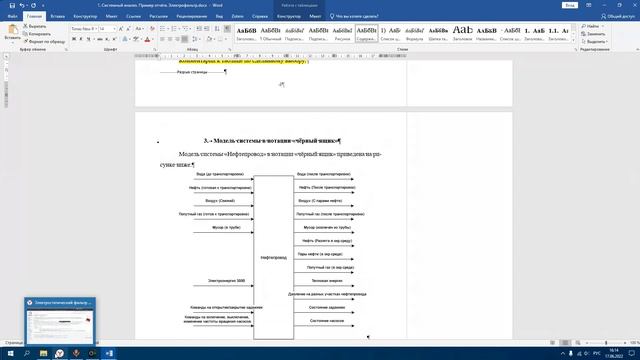The width and height of the screenshot is (640, 360).
Task: Undo last action in title bar
Action: point(22,5)
